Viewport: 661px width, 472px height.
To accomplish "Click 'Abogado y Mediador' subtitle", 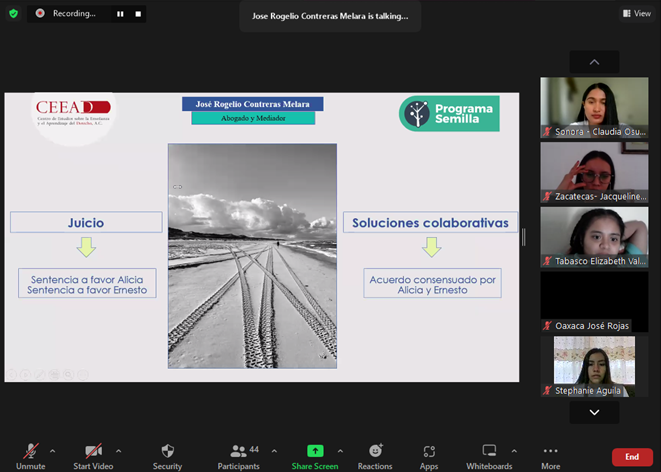I will 253,118.
